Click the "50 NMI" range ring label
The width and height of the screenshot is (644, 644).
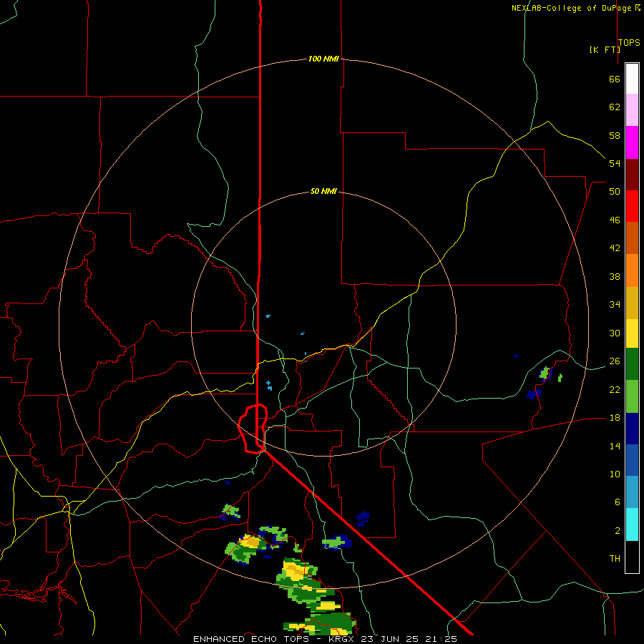tap(323, 191)
